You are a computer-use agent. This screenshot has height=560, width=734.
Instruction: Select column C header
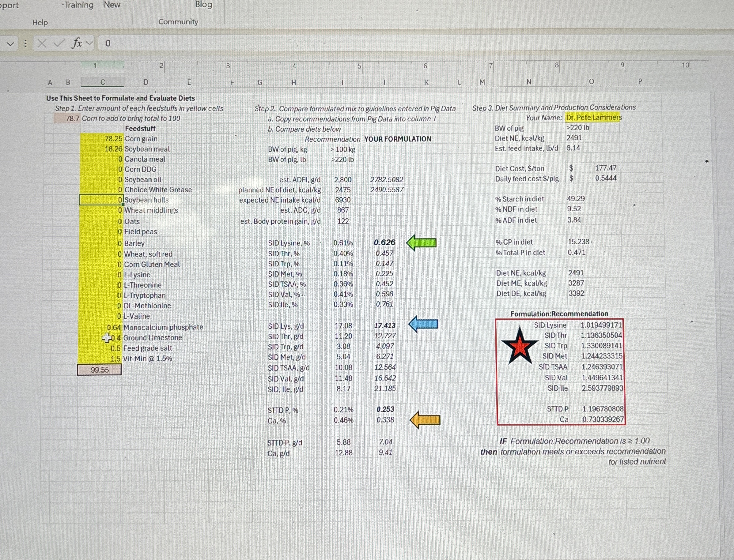pos(103,82)
